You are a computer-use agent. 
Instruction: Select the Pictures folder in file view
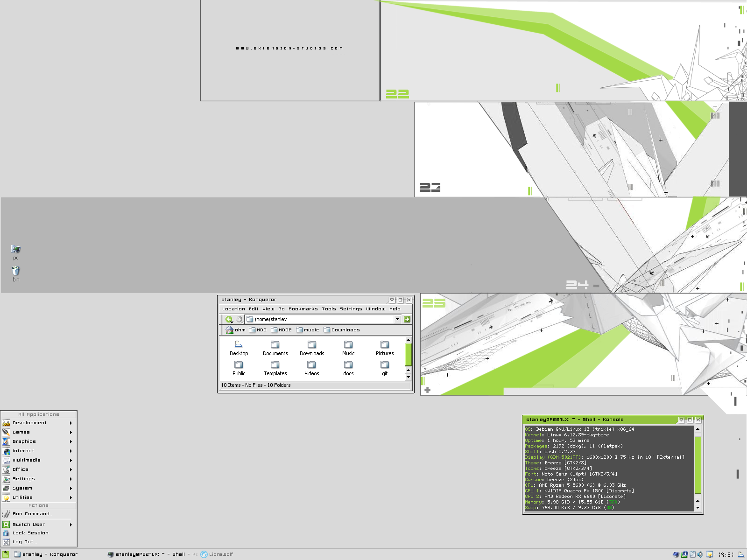385,348
